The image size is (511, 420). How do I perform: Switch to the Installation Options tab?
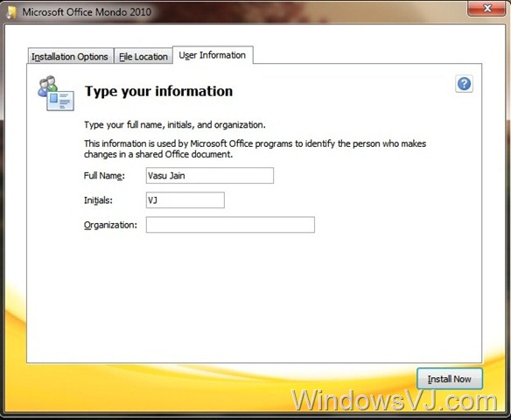[x=70, y=56]
